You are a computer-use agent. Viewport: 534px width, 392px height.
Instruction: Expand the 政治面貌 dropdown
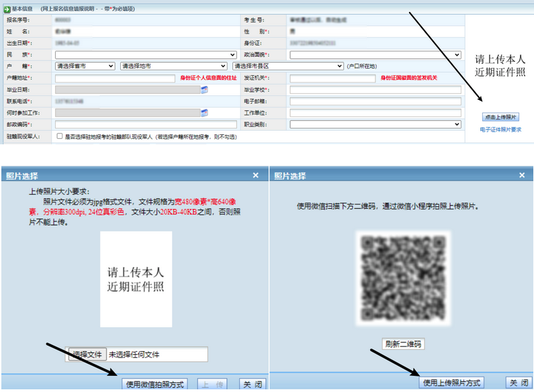click(x=375, y=55)
